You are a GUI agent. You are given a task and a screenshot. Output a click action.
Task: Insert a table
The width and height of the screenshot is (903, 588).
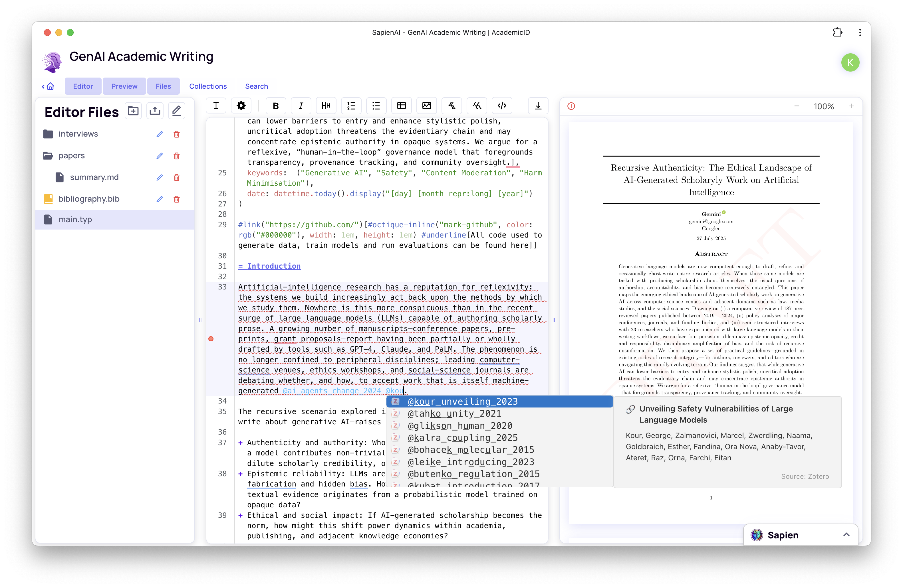(x=402, y=106)
